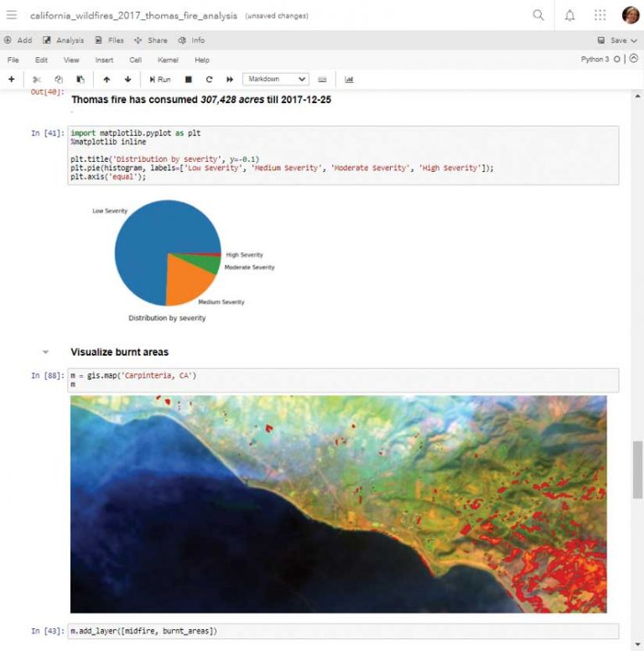The height and width of the screenshot is (651, 644).
Task: Collapse the header with the up-arrow icon
Action: 634,59
